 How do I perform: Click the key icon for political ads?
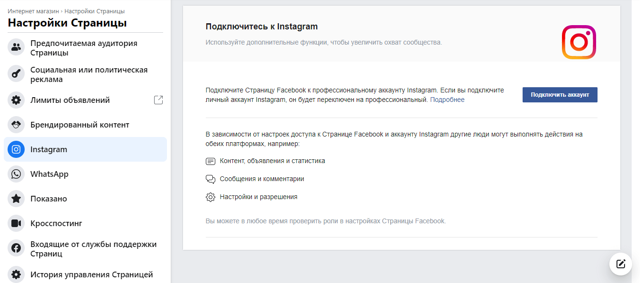[16, 74]
